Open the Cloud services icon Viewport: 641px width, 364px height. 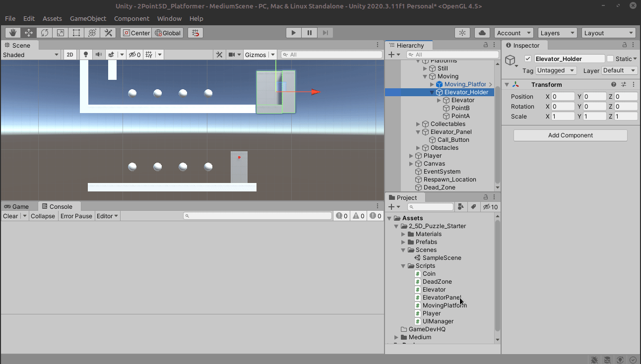point(482,33)
